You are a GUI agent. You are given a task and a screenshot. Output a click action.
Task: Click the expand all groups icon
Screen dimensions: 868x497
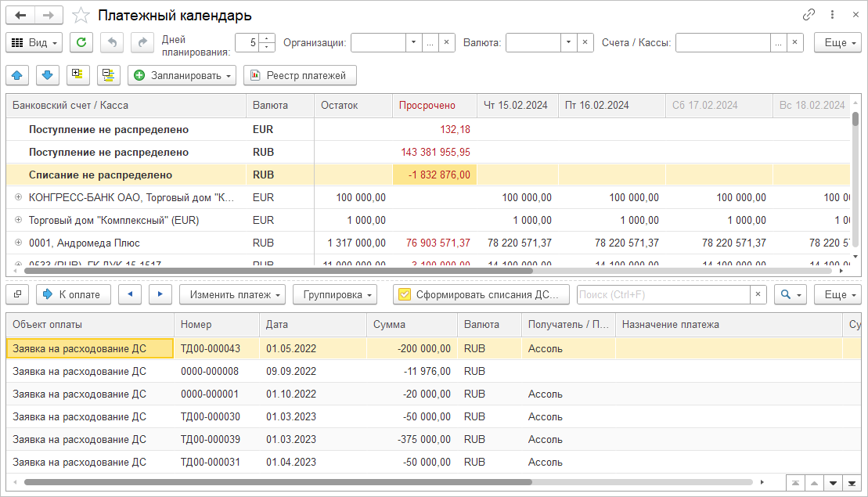click(77, 75)
